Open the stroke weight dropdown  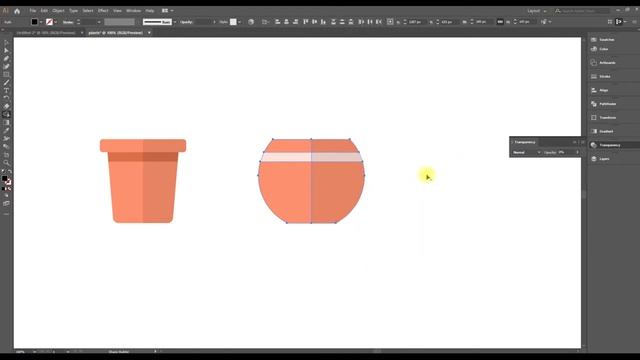[x=99, y=22]
